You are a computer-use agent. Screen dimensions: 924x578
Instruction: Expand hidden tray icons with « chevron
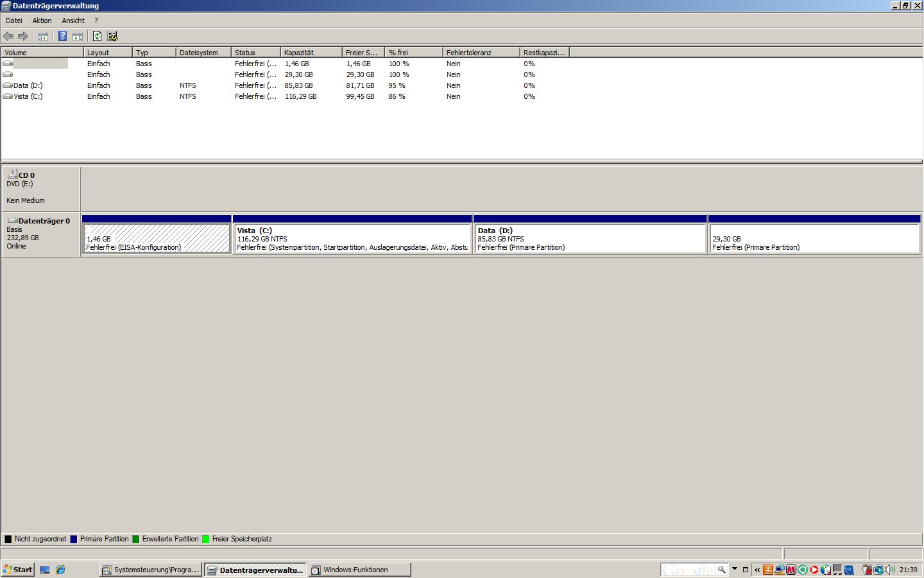[757, 570]
